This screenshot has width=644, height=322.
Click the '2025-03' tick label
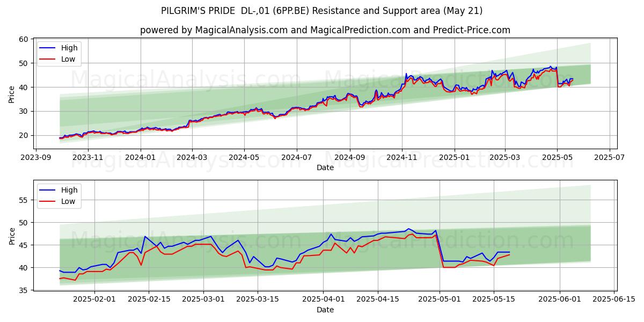point(504,157)
